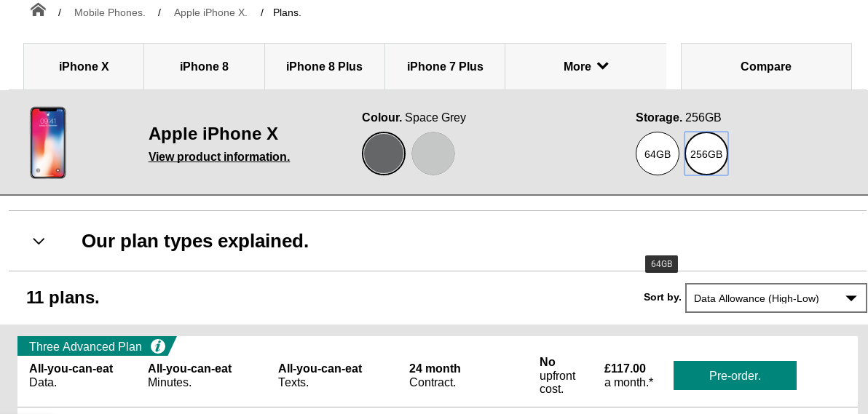Choose the Space Grey colour swatch
The image size is (868, 414).
pos(384,154)
